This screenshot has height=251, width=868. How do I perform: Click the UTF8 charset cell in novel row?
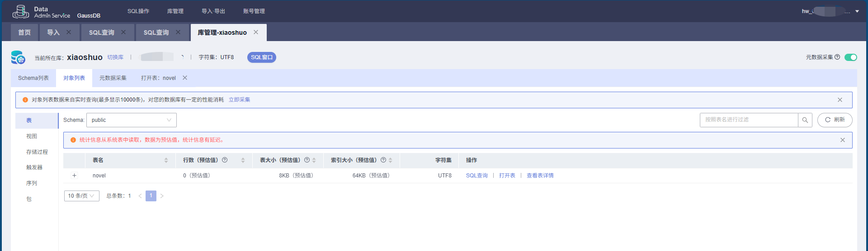445,176
